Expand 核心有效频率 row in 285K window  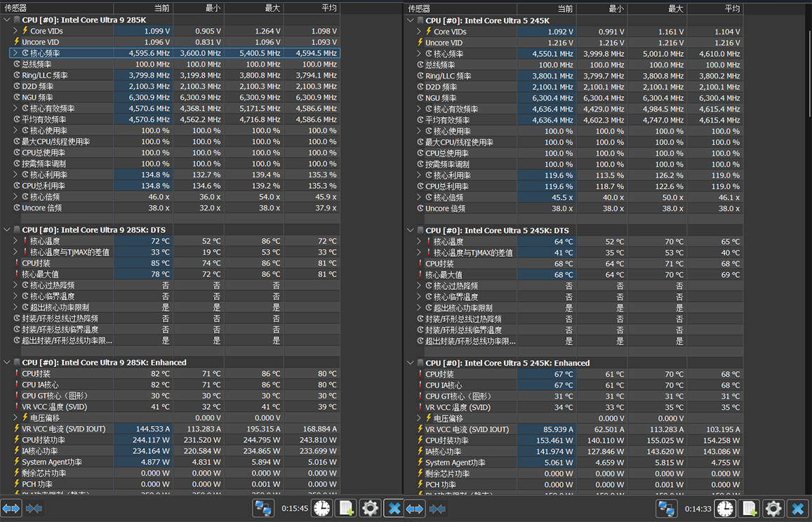coord(15,108)
